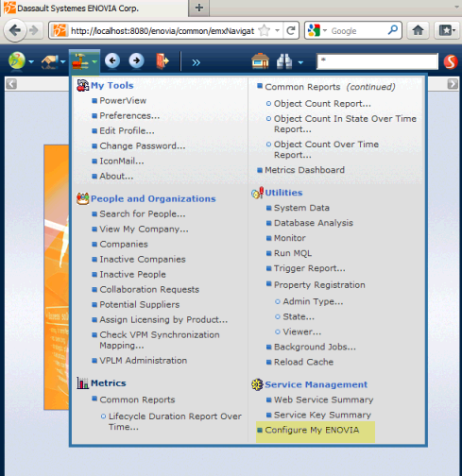Click the browser address bar
The height and width of the screenshot is (476, 462).
[163, 30]
